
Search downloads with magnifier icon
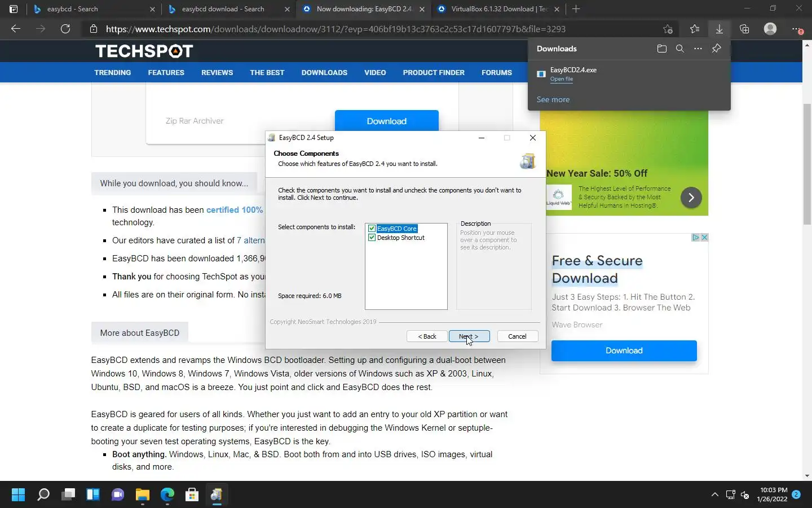(680, 49)
